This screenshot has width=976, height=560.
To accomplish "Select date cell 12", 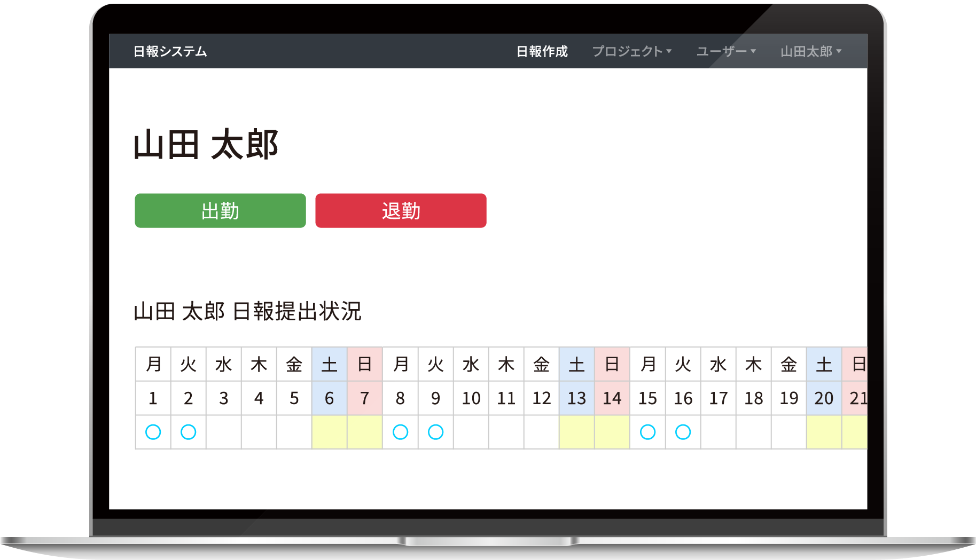I will [542, 398].
